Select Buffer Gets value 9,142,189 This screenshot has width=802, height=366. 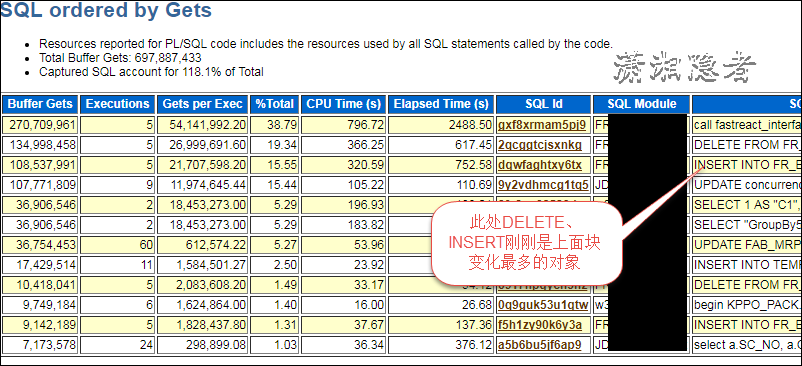tap(50, 325)
